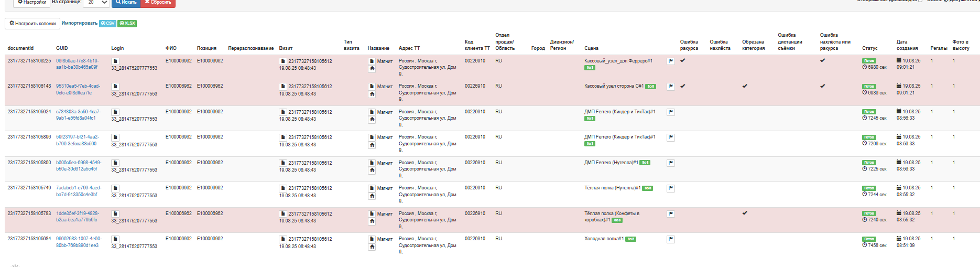980x267 pixels.
Task: Click flag icon for Тёплая полка (Нутелла)#1
Action: pos(670,188)
